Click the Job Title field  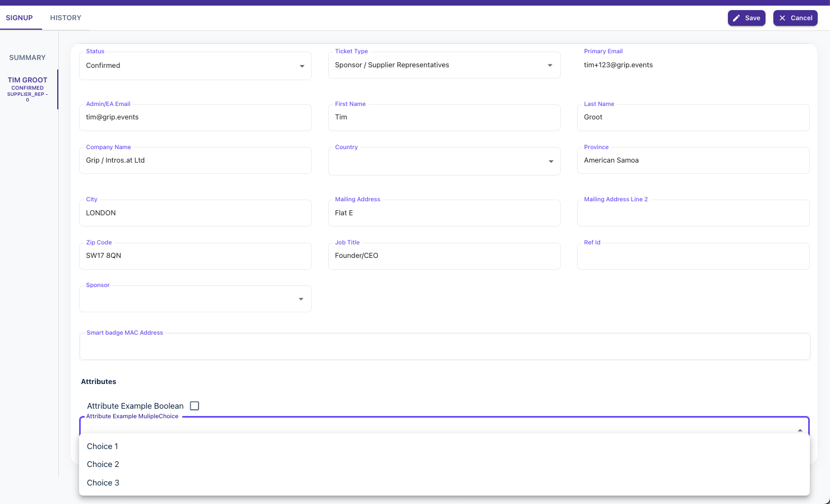(x=444, y=256)
